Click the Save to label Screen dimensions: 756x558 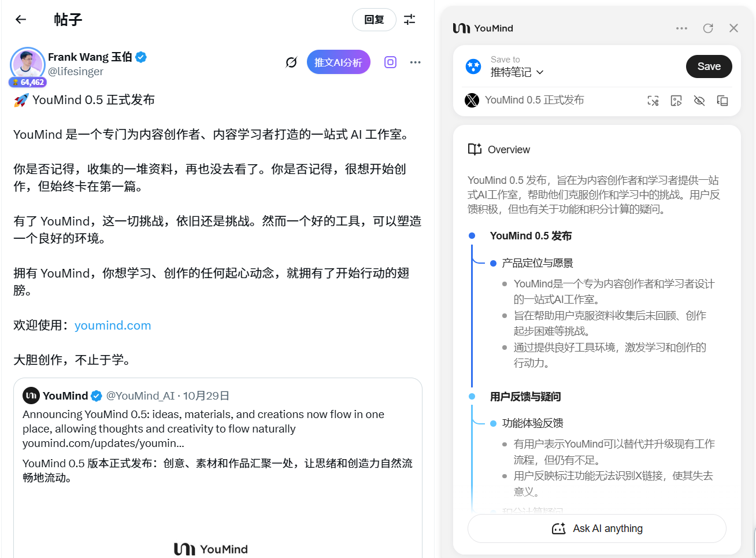505,60
